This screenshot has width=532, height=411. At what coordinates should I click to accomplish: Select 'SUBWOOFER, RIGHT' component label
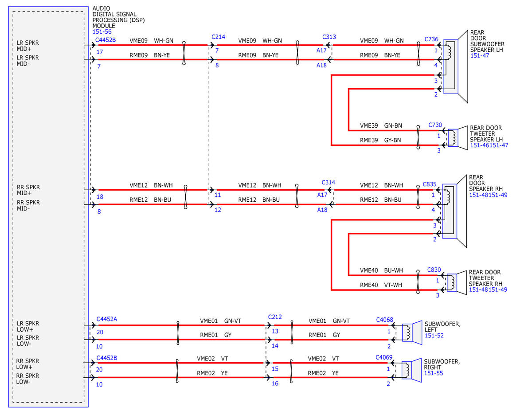(x=442, y=364)
